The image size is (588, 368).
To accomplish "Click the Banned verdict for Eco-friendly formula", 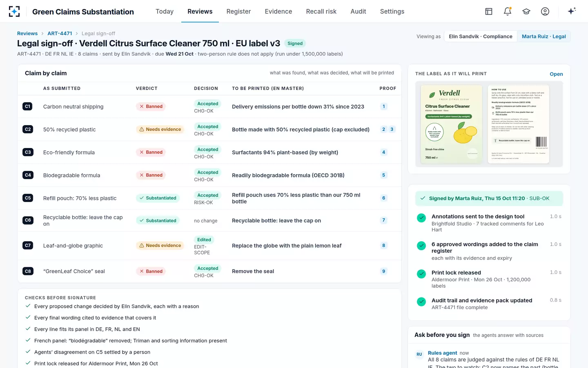I will click(x=151, y=152).
